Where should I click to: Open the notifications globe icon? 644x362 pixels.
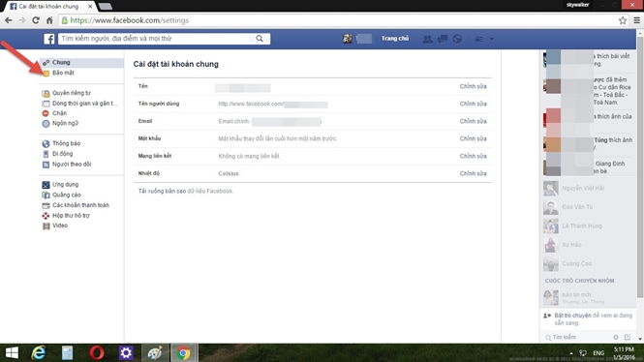click(x=457, y=39)
